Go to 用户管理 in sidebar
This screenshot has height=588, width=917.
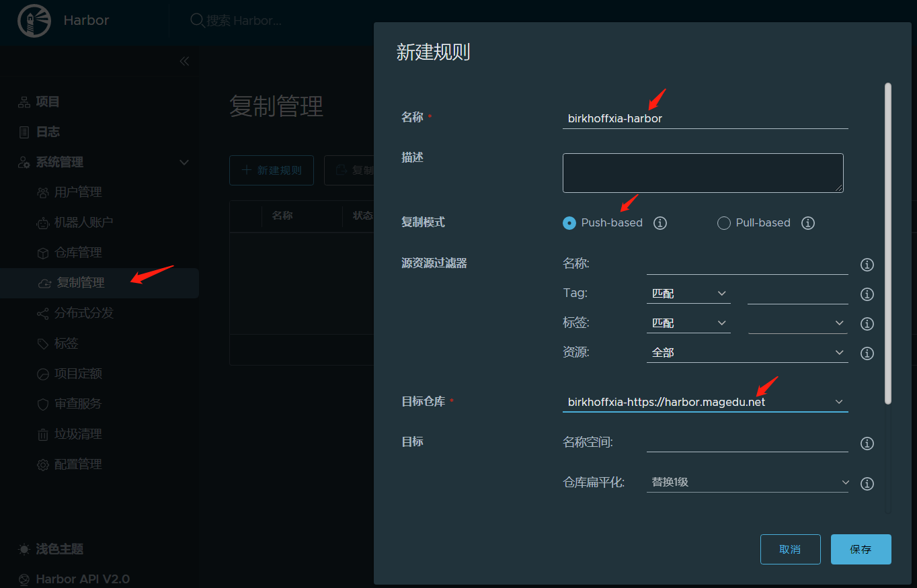[78, 192]
